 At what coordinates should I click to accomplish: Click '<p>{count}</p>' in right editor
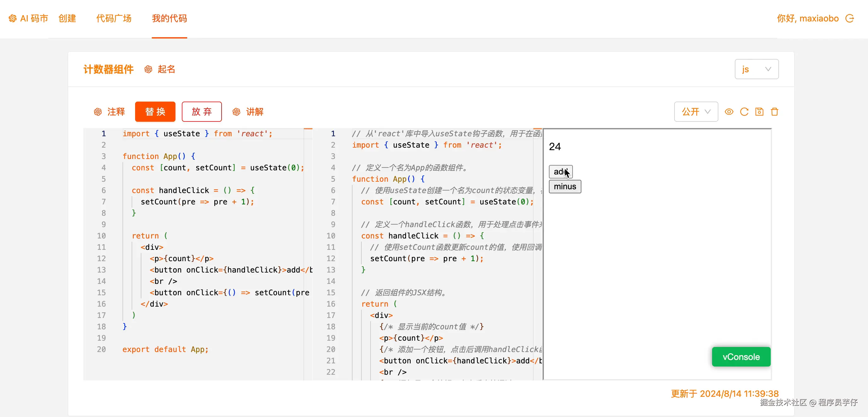coord(411,338)
